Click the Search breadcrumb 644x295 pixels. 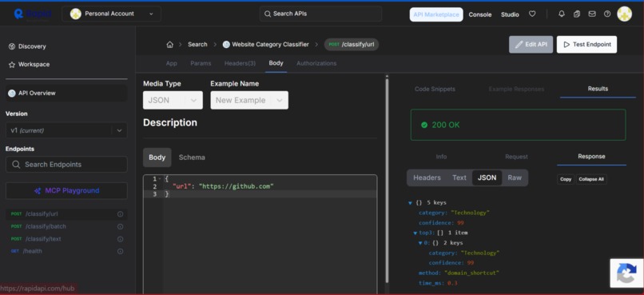pyautogui.click(x=197, y=45)
